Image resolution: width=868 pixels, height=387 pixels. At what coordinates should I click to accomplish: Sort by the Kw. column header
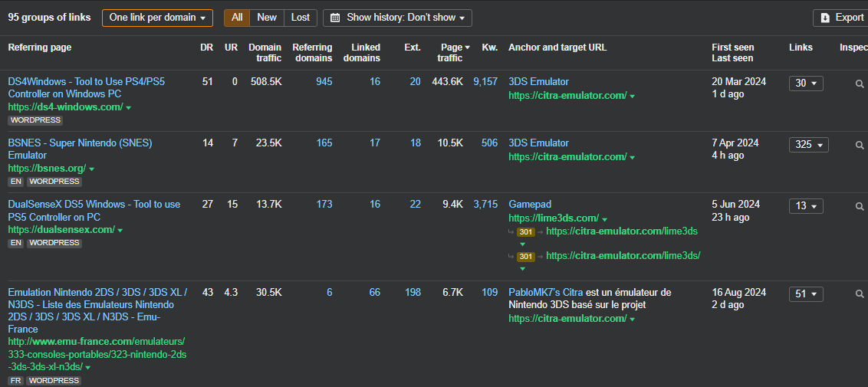point(490,48)
